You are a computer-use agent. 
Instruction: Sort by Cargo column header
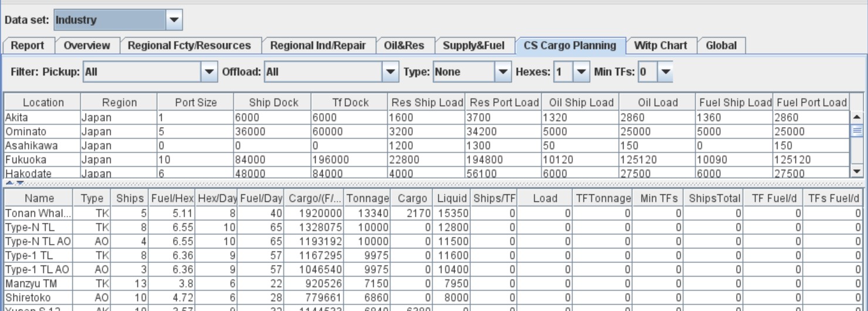pyautogui.click(x=412, y=199)
